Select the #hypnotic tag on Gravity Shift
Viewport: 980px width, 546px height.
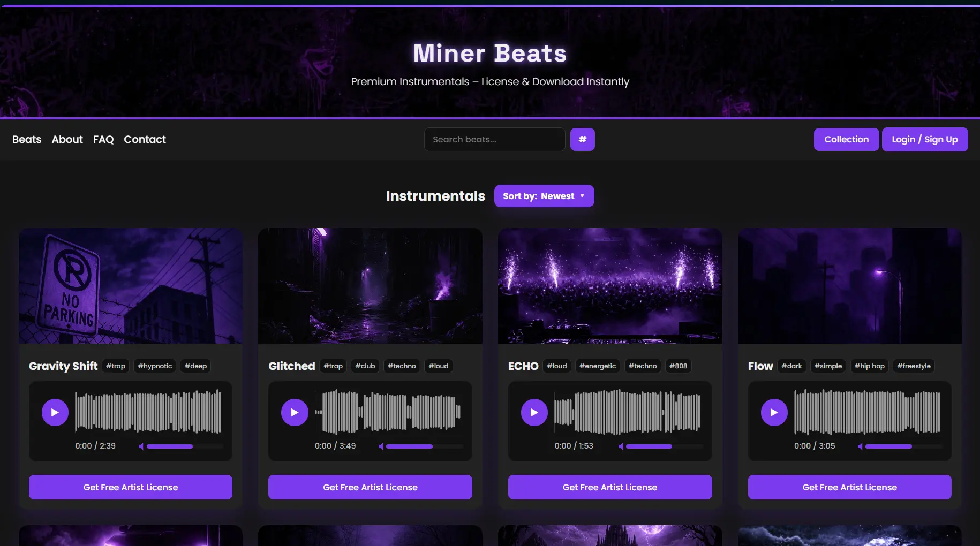coord(155,366)
